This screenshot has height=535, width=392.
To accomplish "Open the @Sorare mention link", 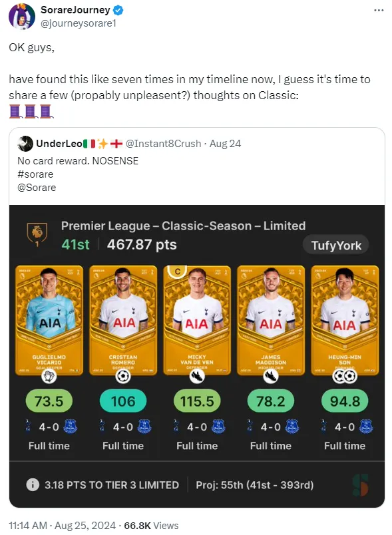I will coord(37,188).
